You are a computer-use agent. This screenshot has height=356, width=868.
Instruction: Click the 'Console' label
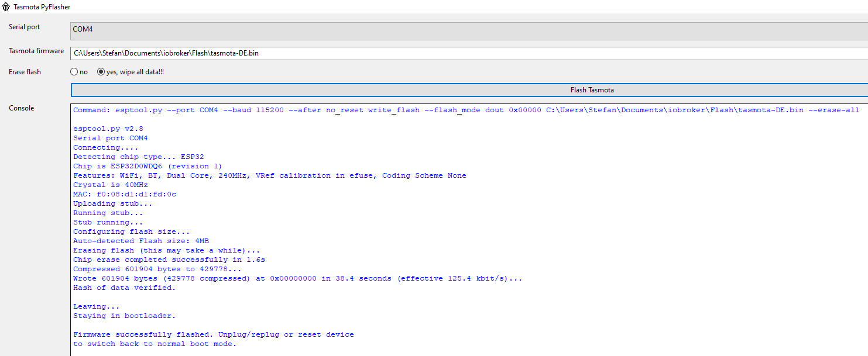(22, 108)
